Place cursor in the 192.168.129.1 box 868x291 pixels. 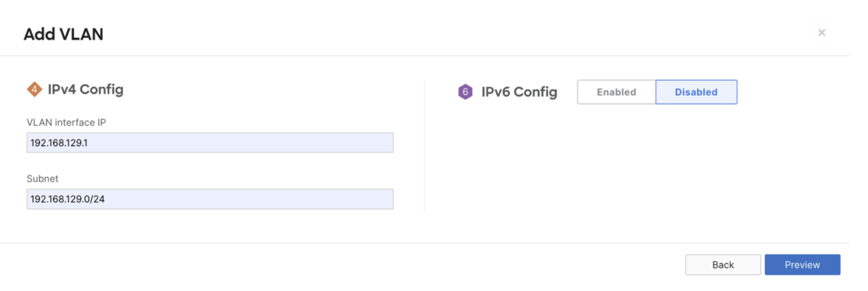point(210,143)
